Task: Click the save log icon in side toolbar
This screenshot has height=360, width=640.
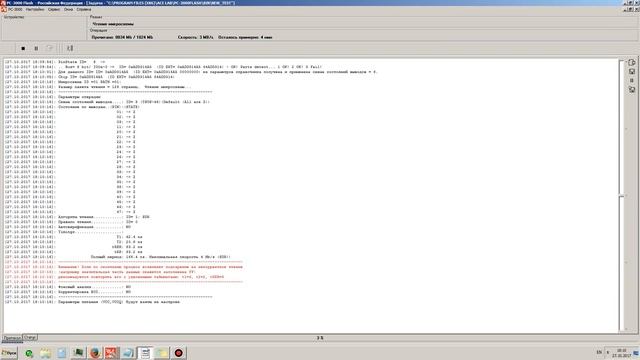Action: (631, 71)
